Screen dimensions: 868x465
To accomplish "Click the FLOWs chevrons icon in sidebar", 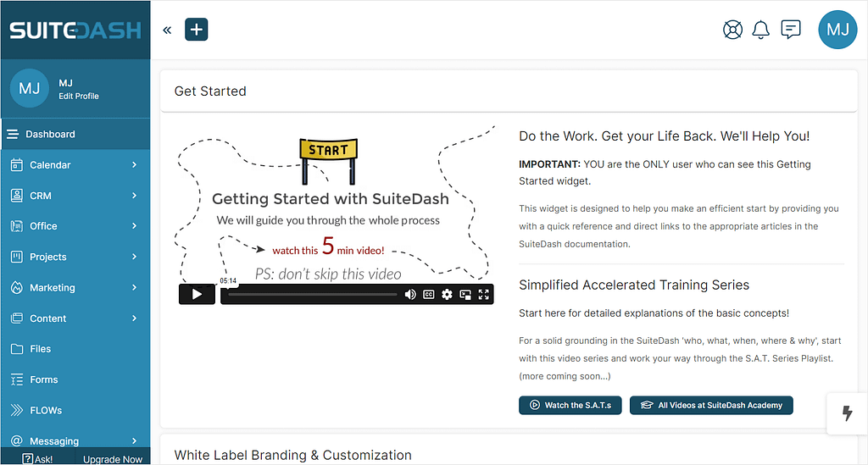I will (x=17, y=410).
